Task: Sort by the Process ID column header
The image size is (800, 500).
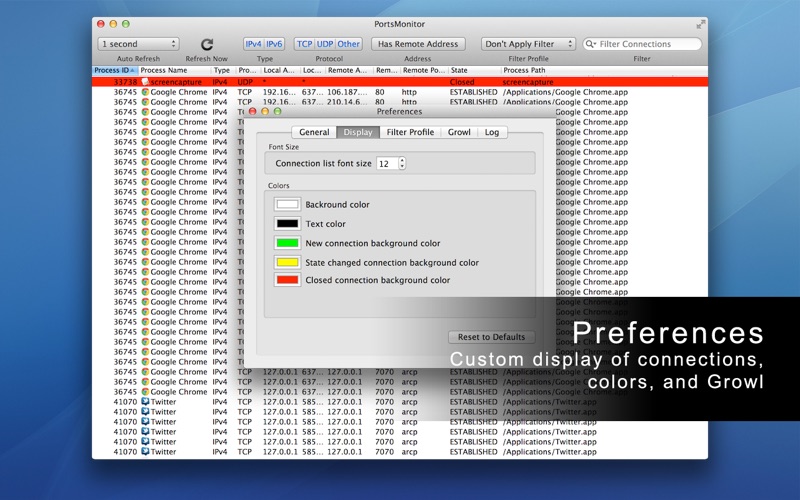Action: click(x=115, y=70)
